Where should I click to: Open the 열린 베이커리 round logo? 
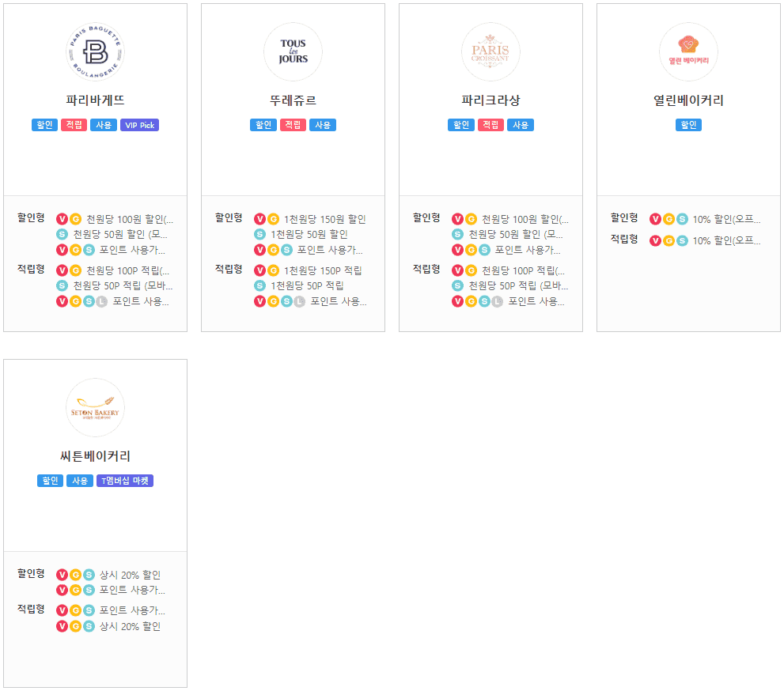(688, 51)
